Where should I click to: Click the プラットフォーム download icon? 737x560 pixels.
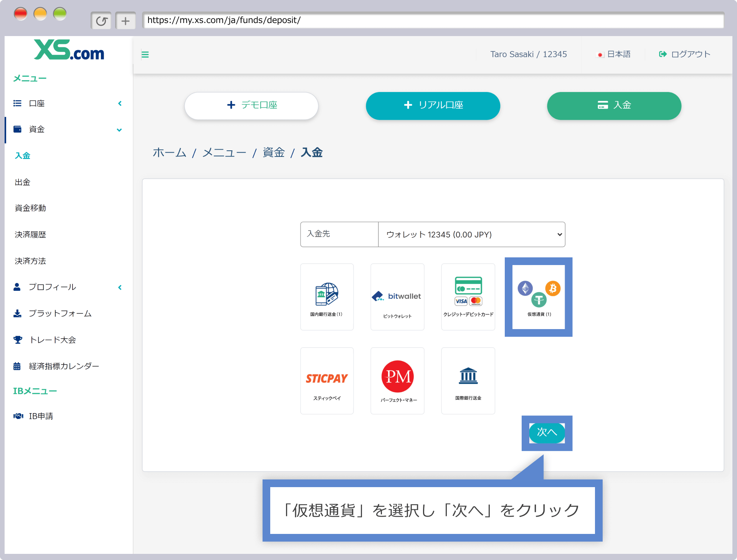point(17,313)
